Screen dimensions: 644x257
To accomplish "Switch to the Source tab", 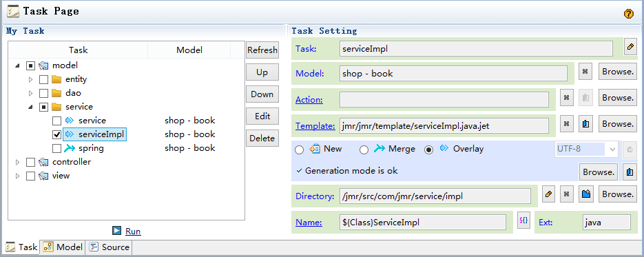I will 110,247.
